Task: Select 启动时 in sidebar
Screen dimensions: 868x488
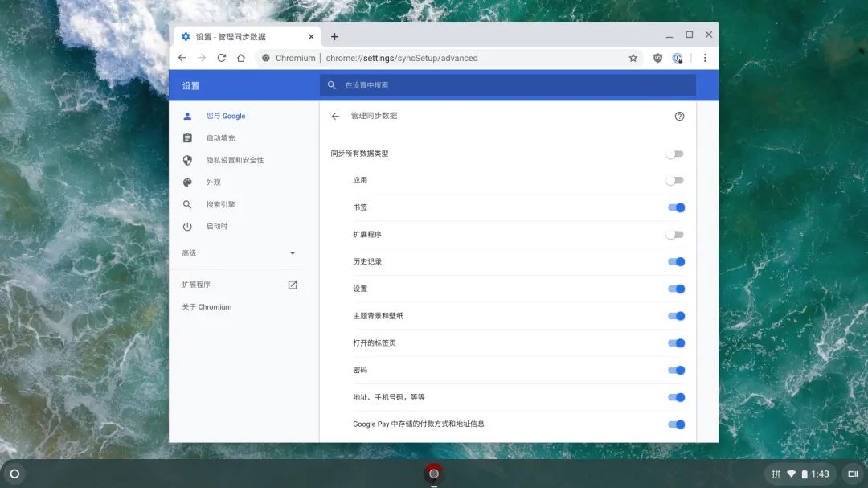Action: (x=216, y=227)
